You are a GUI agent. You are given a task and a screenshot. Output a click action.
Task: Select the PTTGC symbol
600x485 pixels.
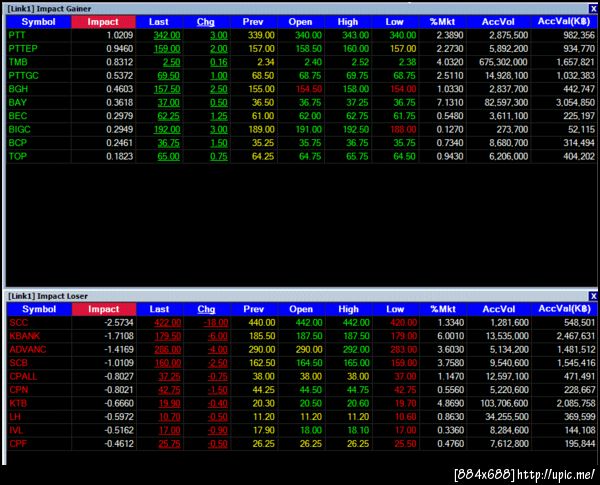coord(24,75)
